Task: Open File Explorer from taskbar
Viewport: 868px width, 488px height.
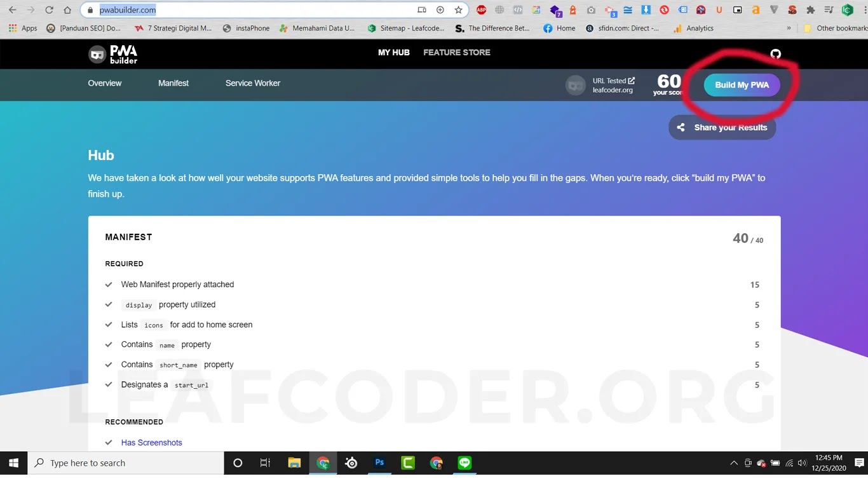Action: (294, 463)
